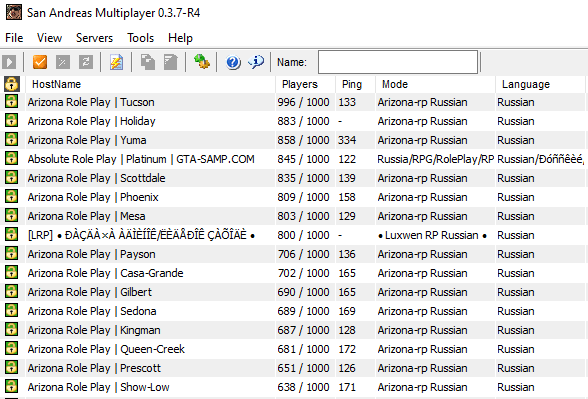Click the ping value 334
This screenshot has height=399, width=588.
(x=347, y=140)
